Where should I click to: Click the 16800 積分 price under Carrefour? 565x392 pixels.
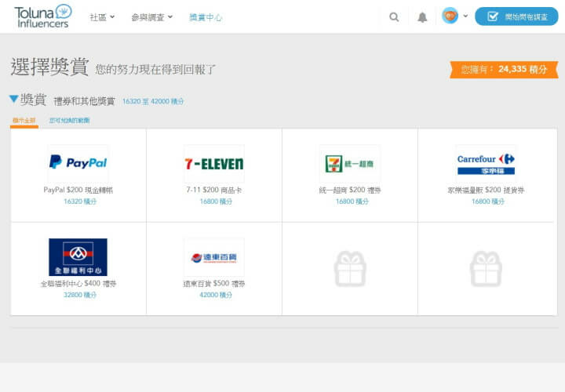488,201
